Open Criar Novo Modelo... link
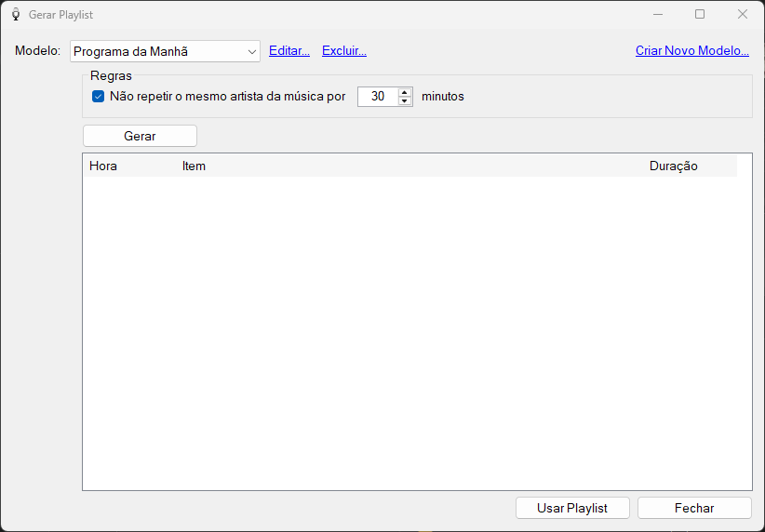Screen dimensions: 765x532 point(691,51)
